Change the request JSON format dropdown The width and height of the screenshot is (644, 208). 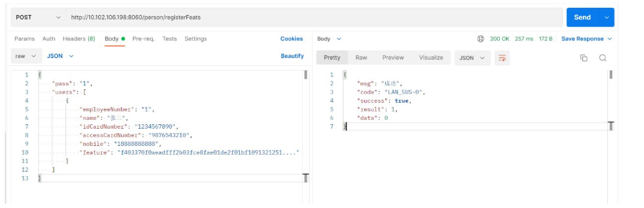(x=60, y=56)
